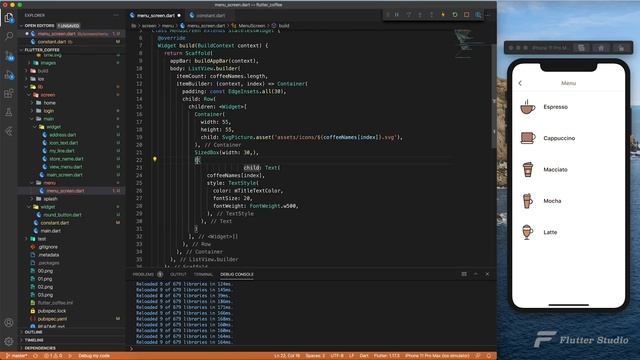Pause the debug session

click(x=397, y=15)
